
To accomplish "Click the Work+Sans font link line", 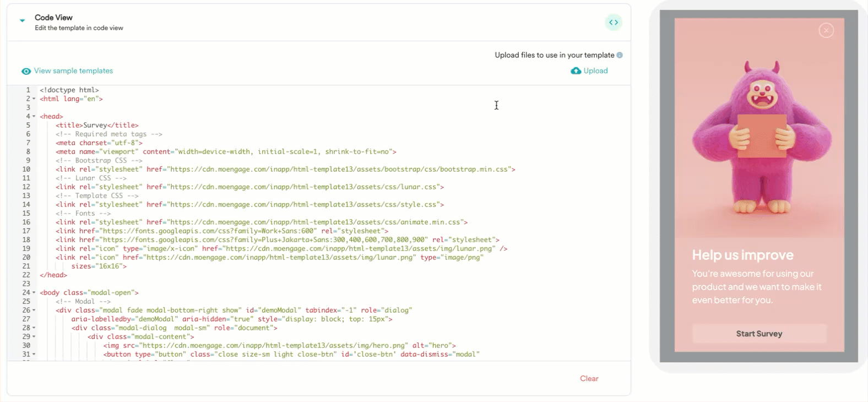I will point(222,231).
